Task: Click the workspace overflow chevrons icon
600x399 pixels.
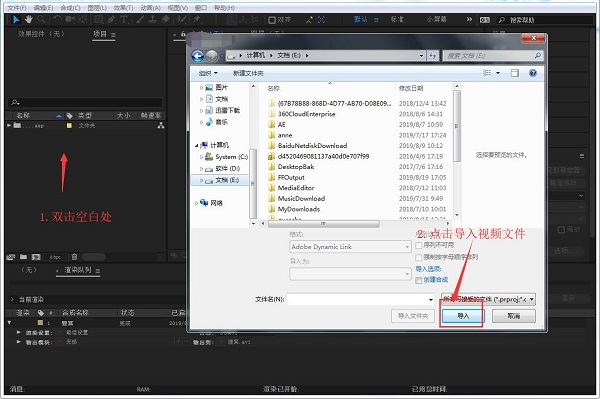Action: pos(469,19)
